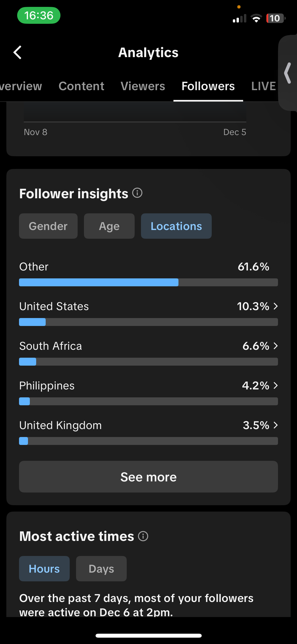297x644 pixels.
Task: Tap the back arrow in Analytics header
Action: tap(17, 52)
